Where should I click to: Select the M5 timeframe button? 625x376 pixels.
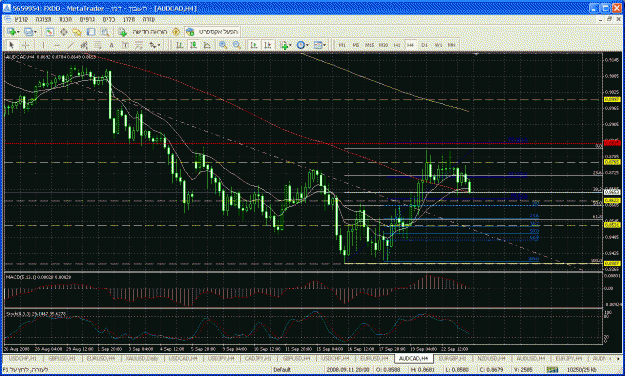[x=356, y=45]
